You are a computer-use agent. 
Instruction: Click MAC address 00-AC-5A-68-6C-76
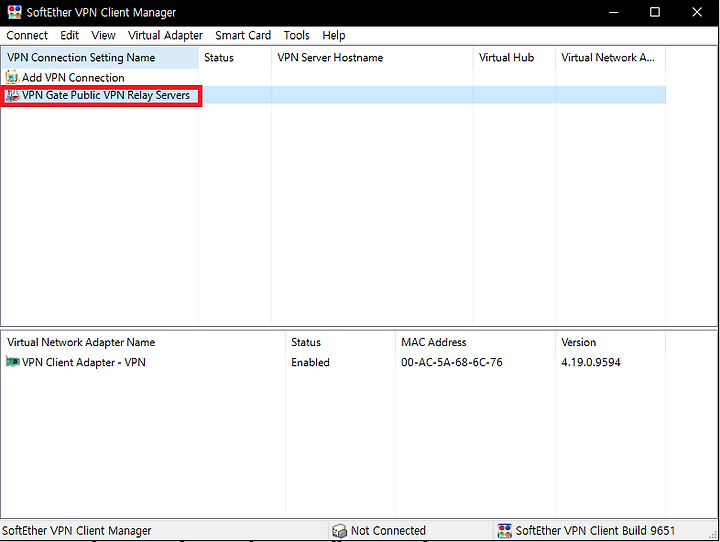[452, 362]
